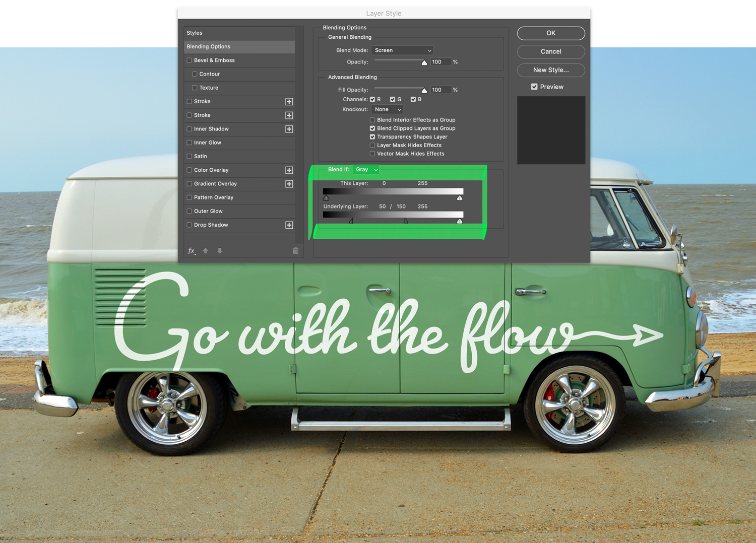Uncheck the R channel in Advanced Blending
756x543 pixels.
point(372,99)
